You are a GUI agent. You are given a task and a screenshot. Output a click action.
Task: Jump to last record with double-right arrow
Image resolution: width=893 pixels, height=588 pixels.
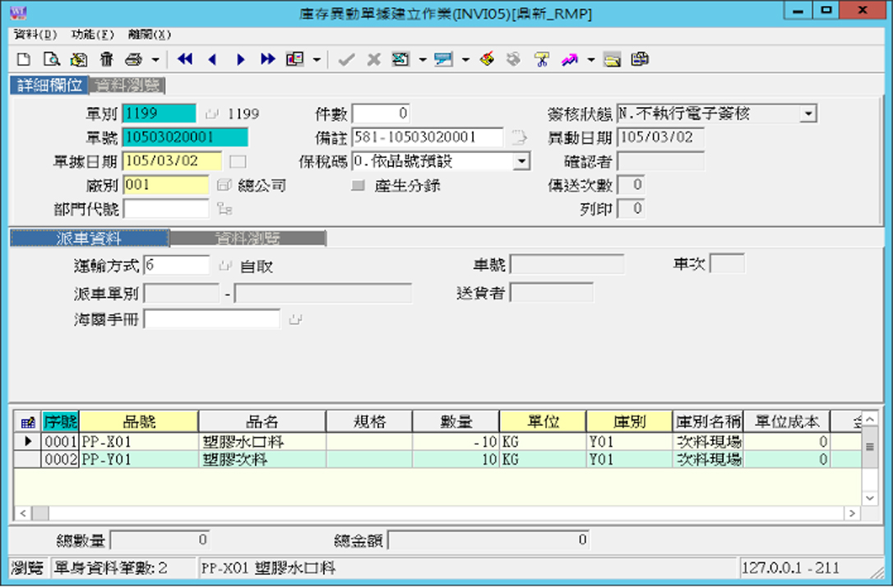[267, 59]
